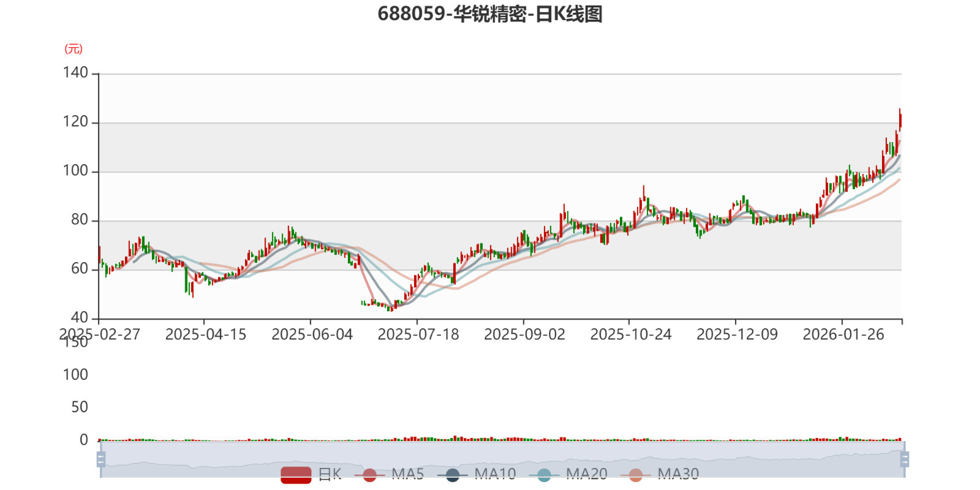The width and height of the screenshot is (980, 490).
Task: Click the latest candlestick at the chart's peak
Action: click(x=900, y=120)
